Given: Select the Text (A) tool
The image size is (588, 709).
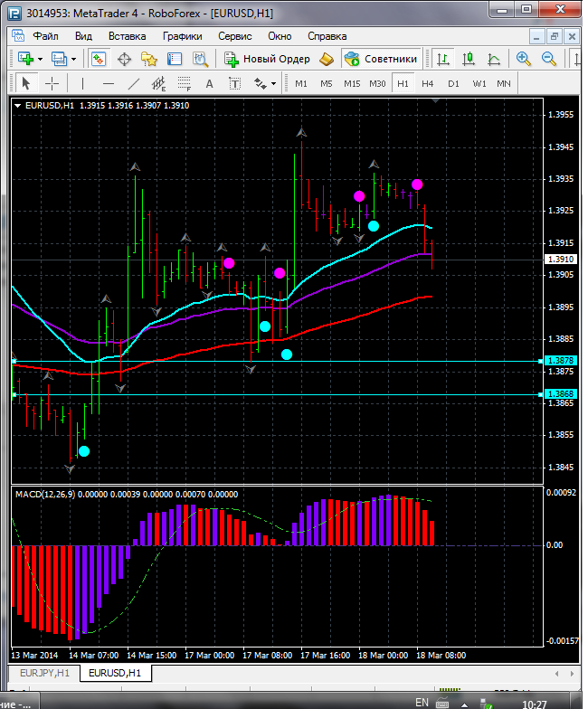Looking at the screenshot, I should (x=210, y=83).
